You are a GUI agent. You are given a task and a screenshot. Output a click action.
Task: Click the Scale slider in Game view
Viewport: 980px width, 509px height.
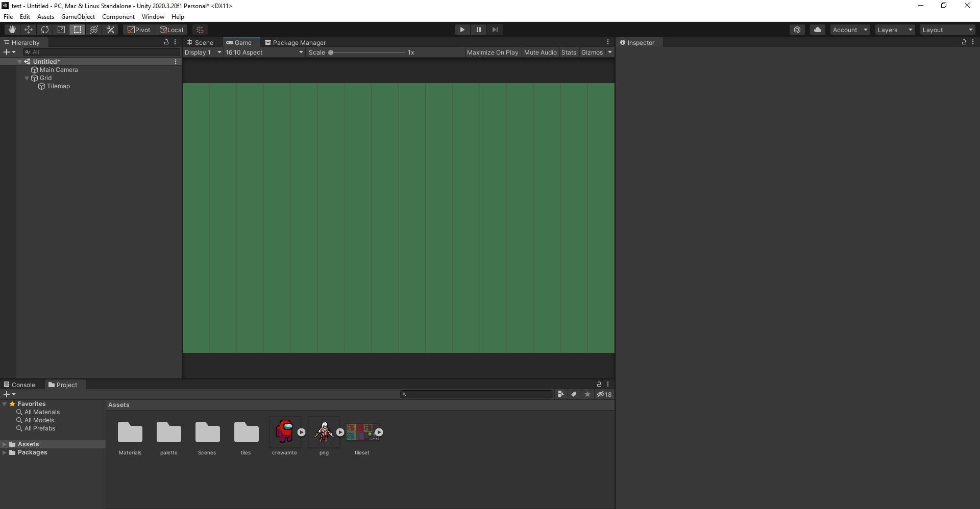(x=367, y=53)
